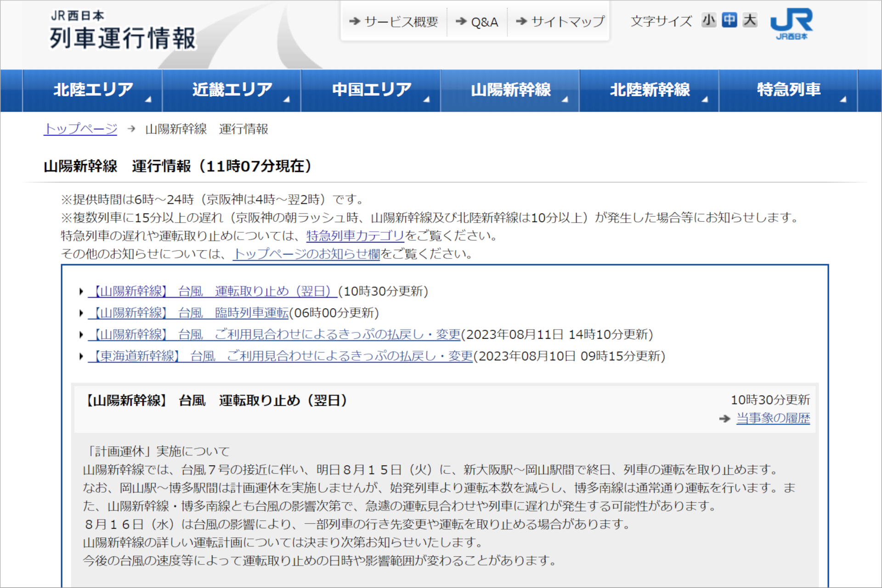Open 山陽新幹線 きっぷの払戻し・変更 link
This screenshot has height=588, width=882.
(274, 335)
